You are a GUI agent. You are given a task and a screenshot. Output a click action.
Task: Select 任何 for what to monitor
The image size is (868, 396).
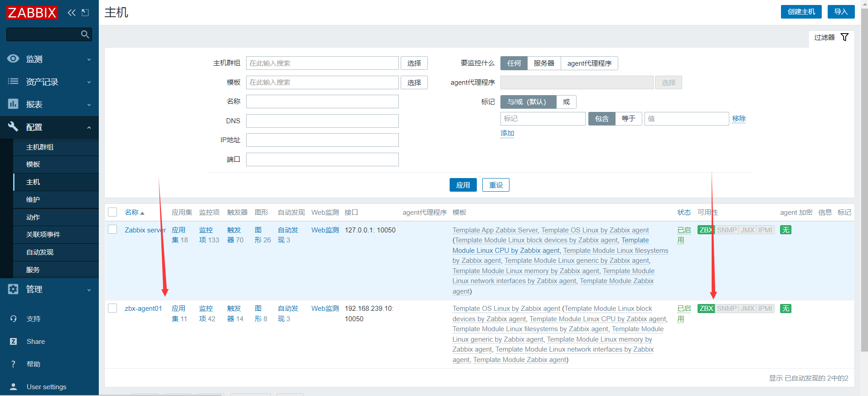pos(514,63)
